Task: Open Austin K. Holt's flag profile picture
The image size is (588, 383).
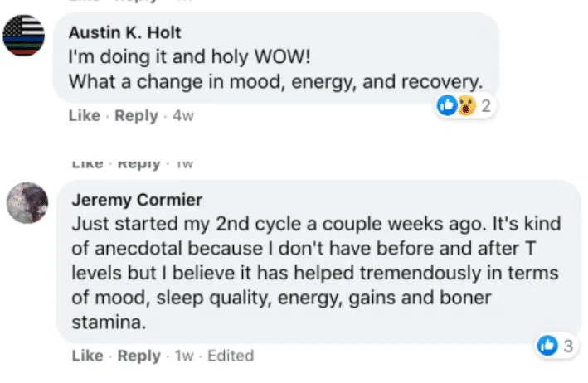Action: 23,36
